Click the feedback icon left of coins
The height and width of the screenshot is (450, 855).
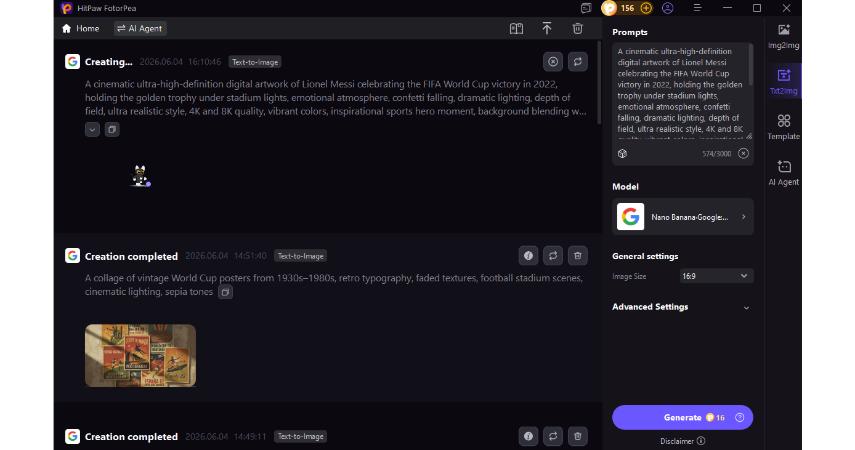586,8
